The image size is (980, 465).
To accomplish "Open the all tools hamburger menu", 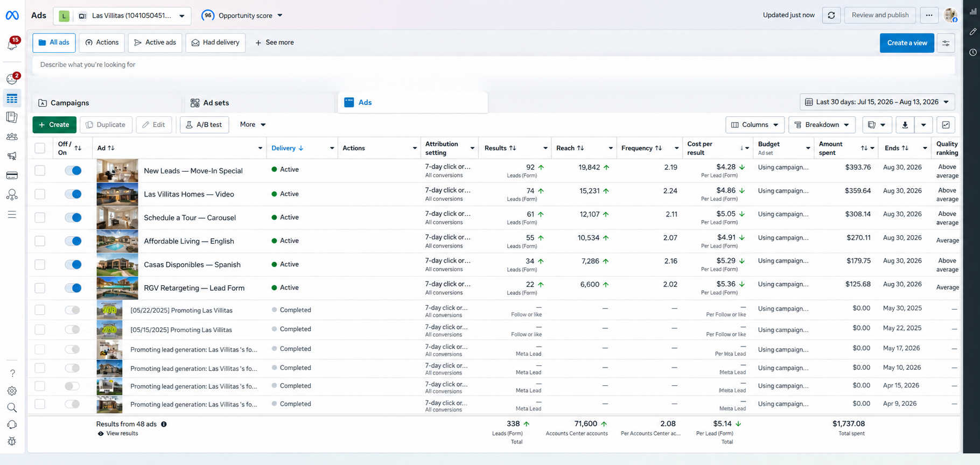I will point(12,215).
